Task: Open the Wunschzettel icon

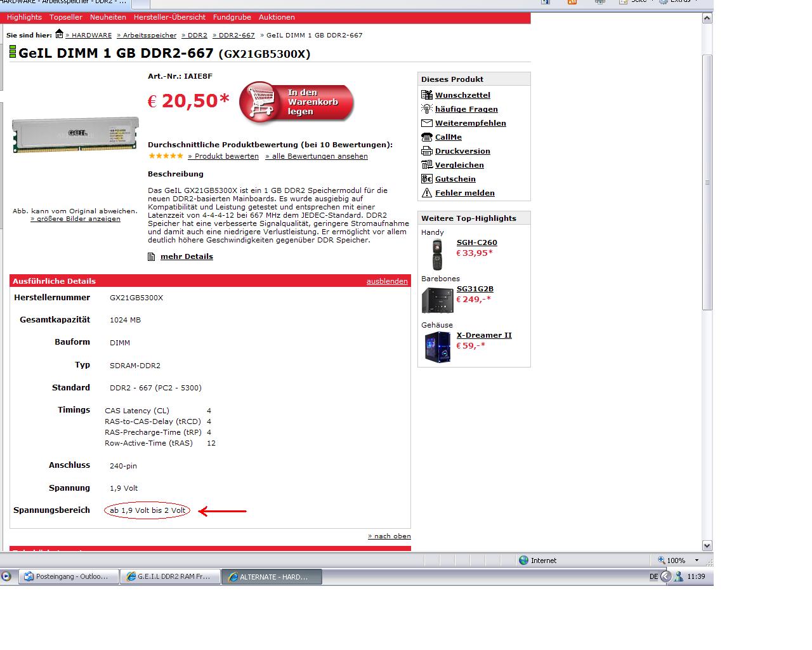Action: [x=427, y=95]
